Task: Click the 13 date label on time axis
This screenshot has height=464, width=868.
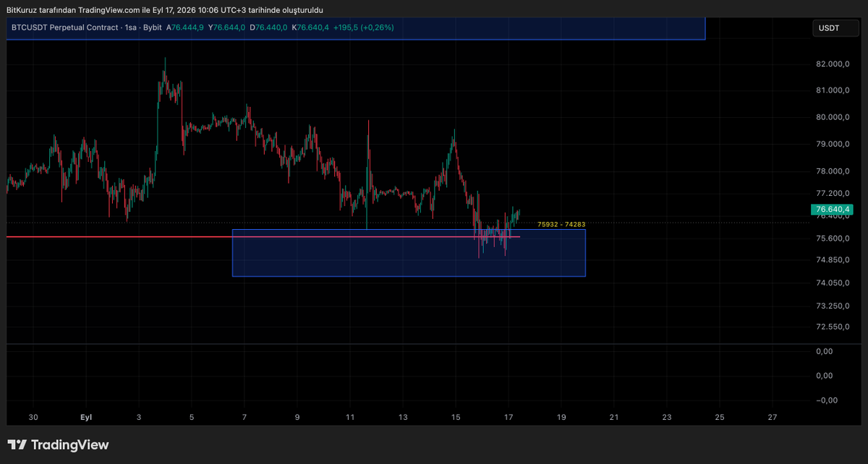Action: pos(403,417)
